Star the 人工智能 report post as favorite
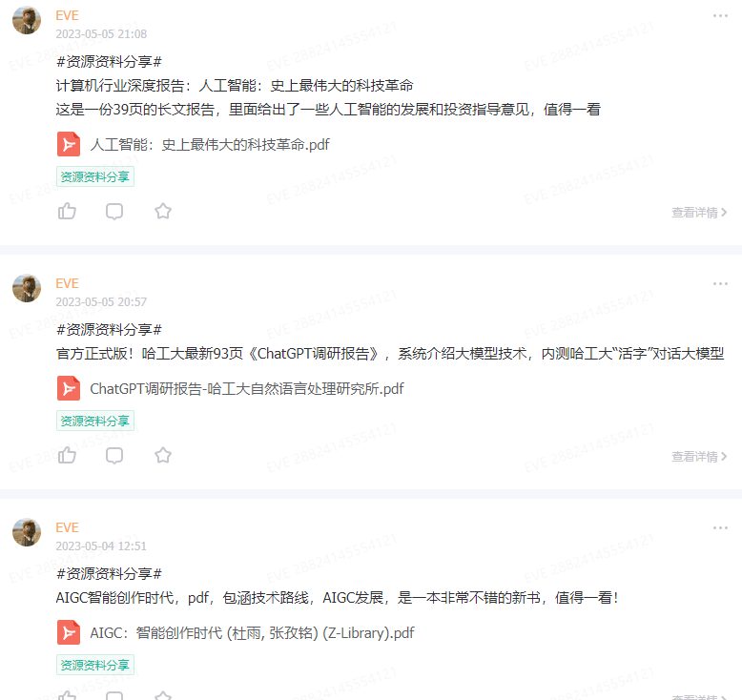 click(x=163, y=211)
